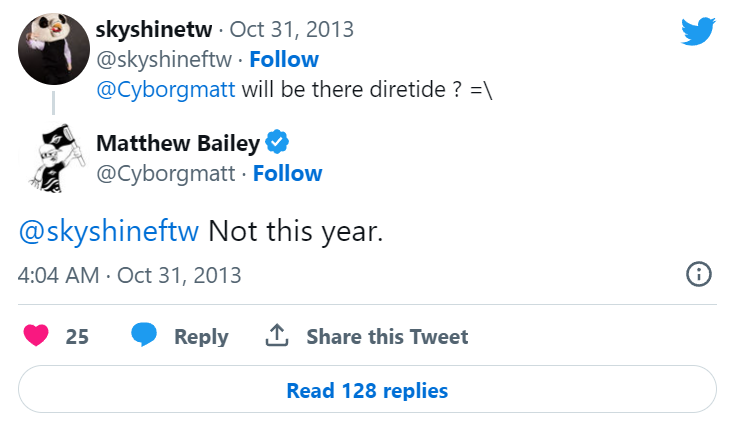Follow @Cyborgmatt
735x430 pixels.
(288, 173)
